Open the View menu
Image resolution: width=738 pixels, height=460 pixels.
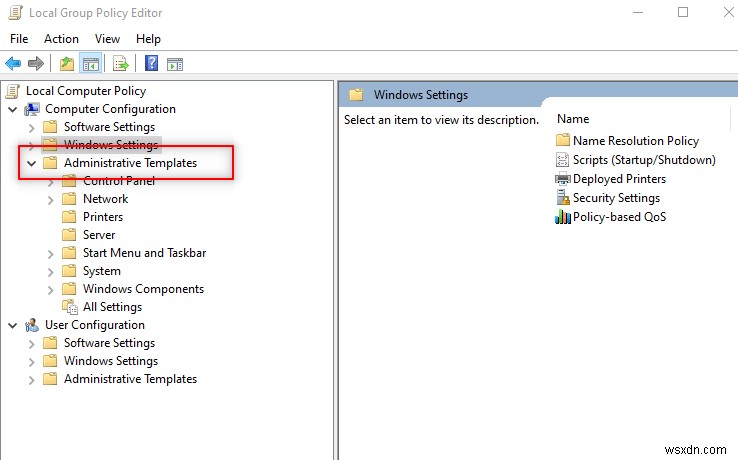click(x=107, y=39)
